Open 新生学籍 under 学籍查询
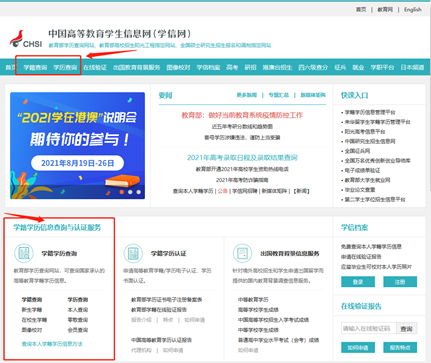The height and width of the screenshot is (363, 431). 32,310
